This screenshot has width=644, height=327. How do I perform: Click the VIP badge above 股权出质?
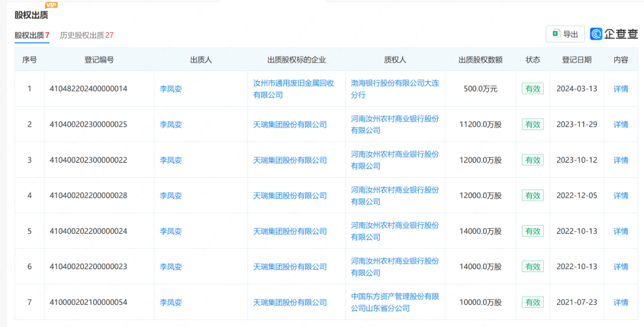click(x=51, y=5)
